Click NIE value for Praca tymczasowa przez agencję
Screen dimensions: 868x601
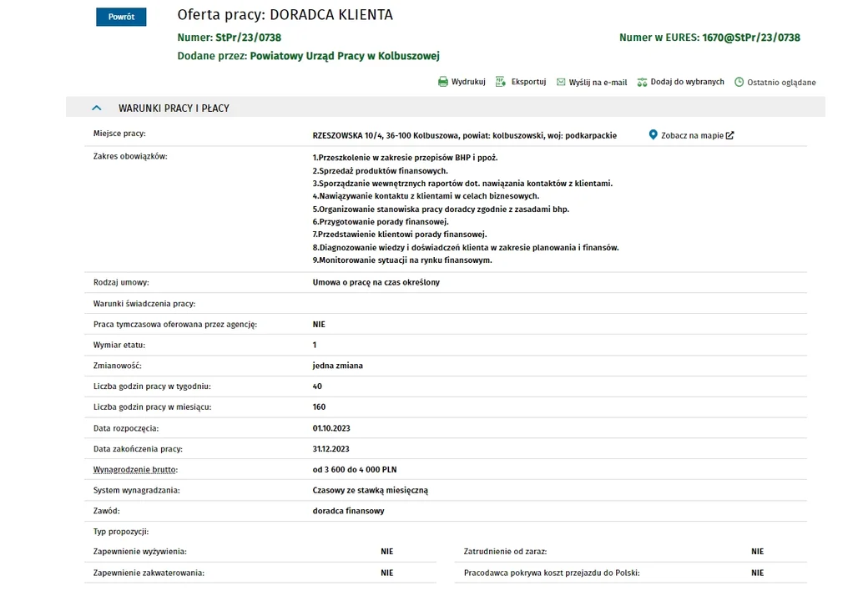[319, 325]
